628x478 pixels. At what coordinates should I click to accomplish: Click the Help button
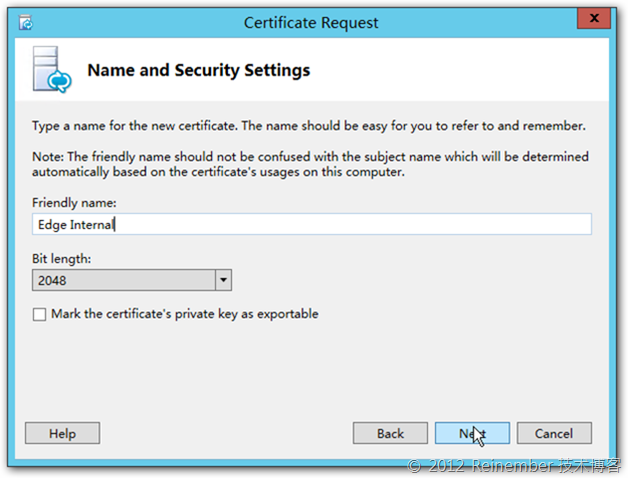(62, 433)
